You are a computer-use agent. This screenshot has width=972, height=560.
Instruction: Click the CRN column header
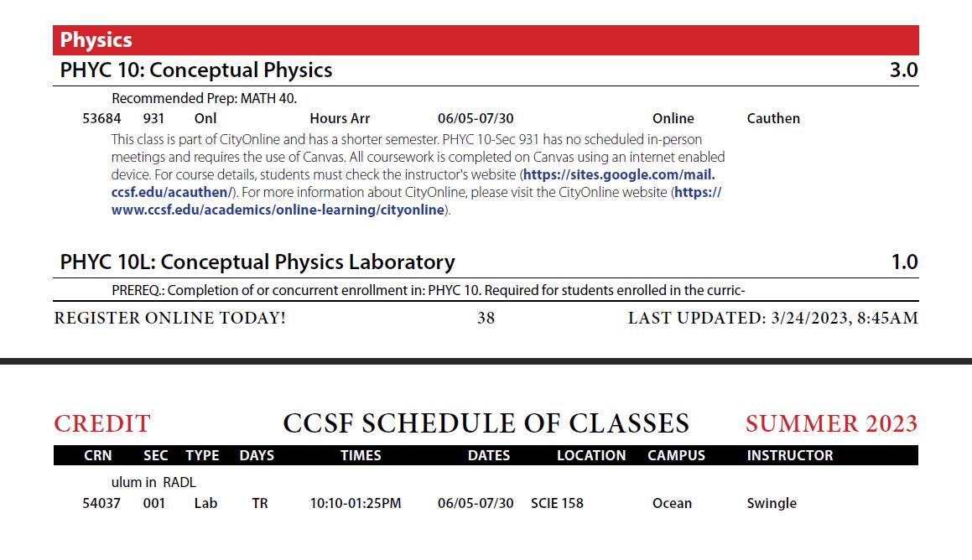pos(98,455)
